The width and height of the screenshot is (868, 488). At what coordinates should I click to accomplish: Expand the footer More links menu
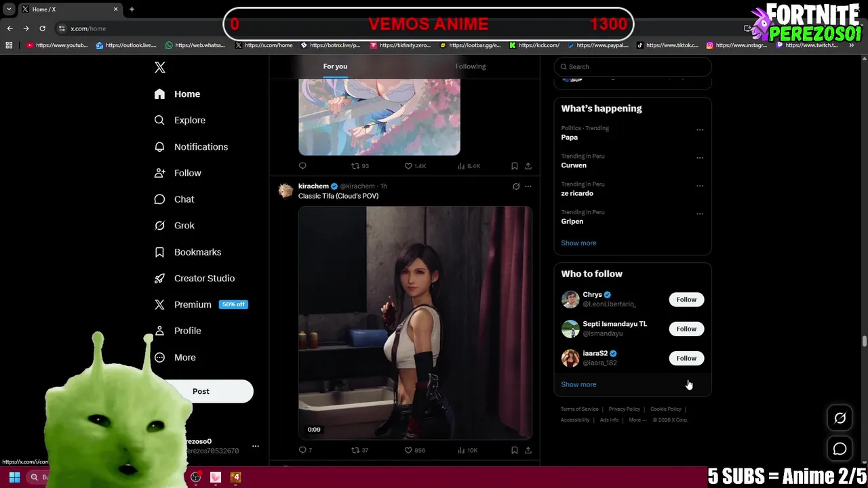pyautogui.click(x=637, y=420)
